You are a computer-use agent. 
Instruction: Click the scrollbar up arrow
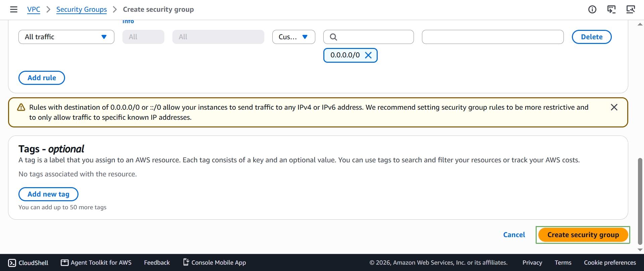640,24
